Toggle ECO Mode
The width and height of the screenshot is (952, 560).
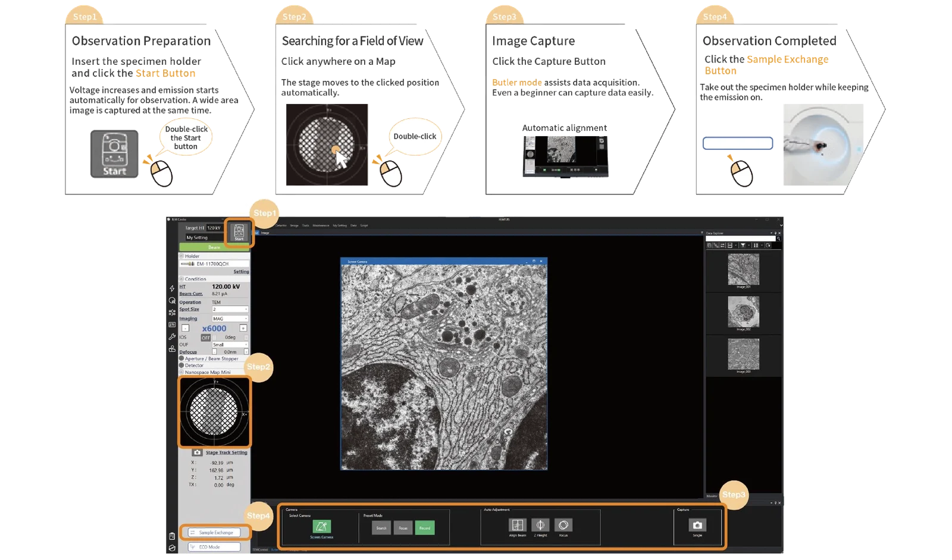tap(214, 547)
